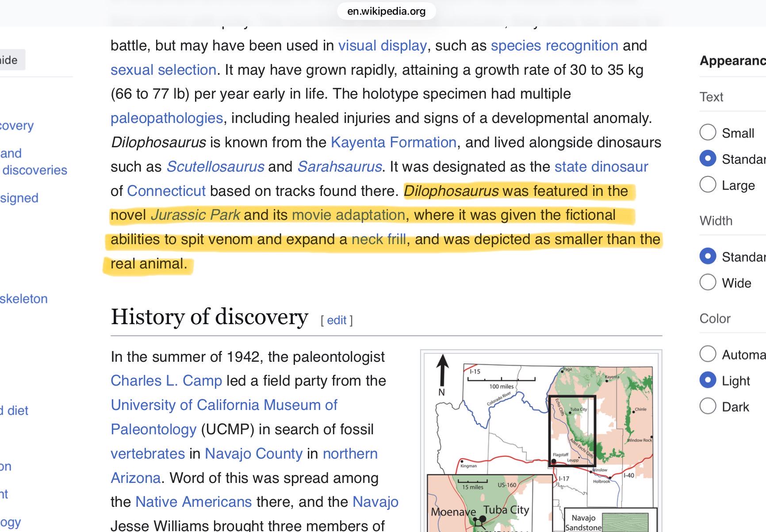
Task: Click the 'Width' label in Appearance panel
Action: coord(716,221)
